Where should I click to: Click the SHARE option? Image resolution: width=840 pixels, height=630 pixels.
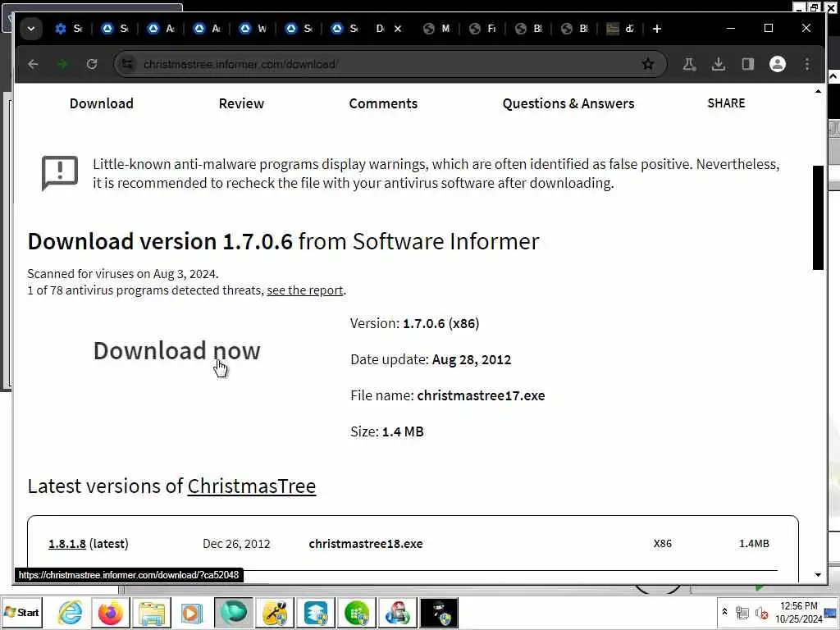point(726,103)
